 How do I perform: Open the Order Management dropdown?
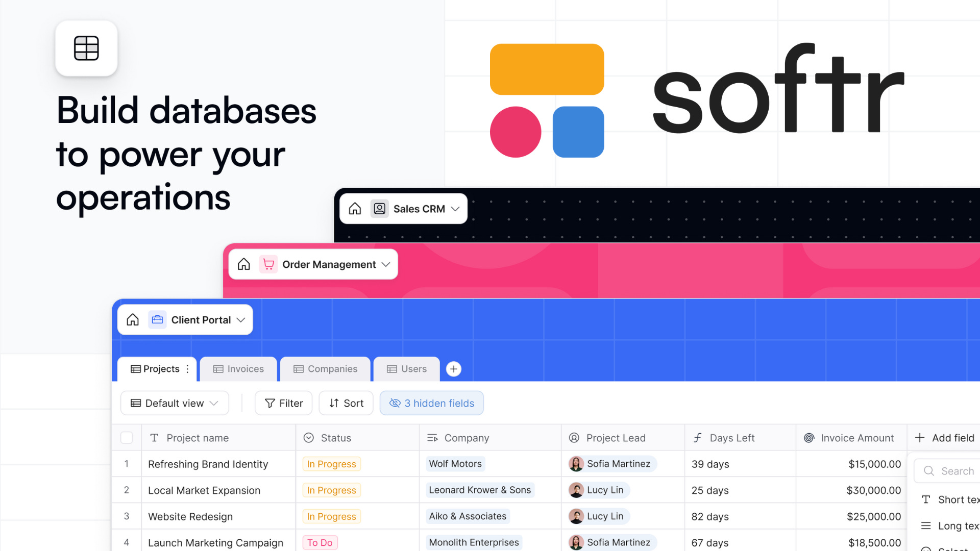386,264
